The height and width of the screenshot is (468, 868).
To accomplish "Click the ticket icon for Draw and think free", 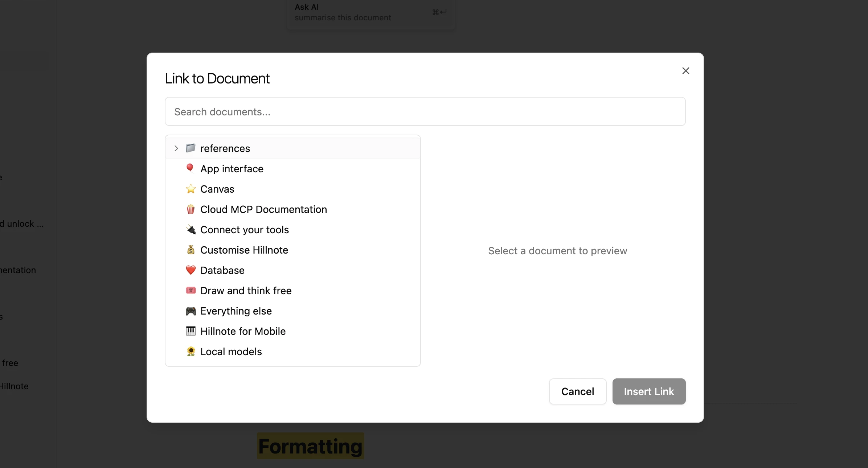I will click(x=191, y=291).
